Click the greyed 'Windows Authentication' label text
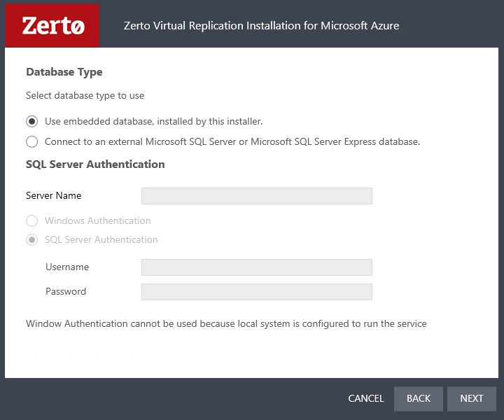The image size is (504, 420). click(98, 220)
